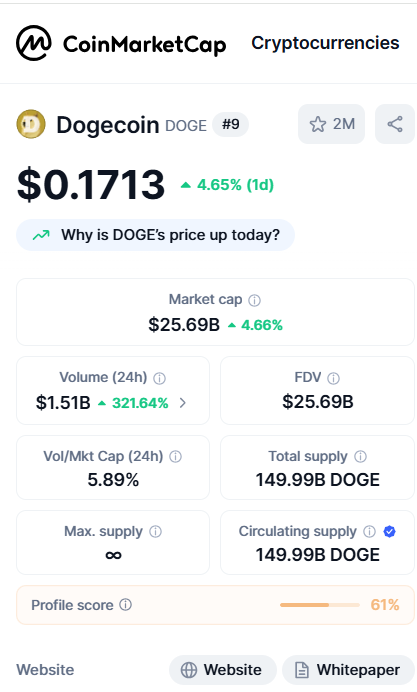Open Why is DOGE's price up today
417x692 pixels.
155,235
